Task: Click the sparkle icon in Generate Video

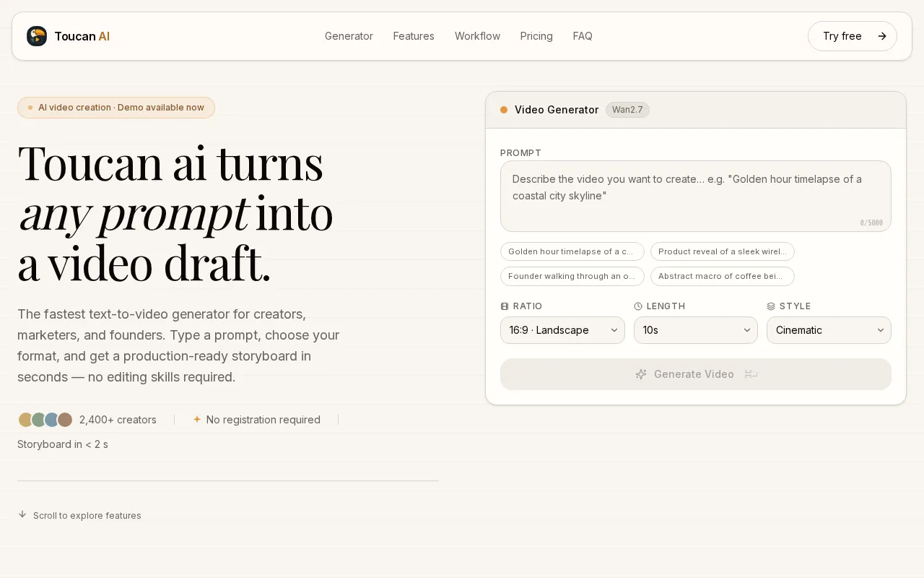Action: click(x=641, y=374)
